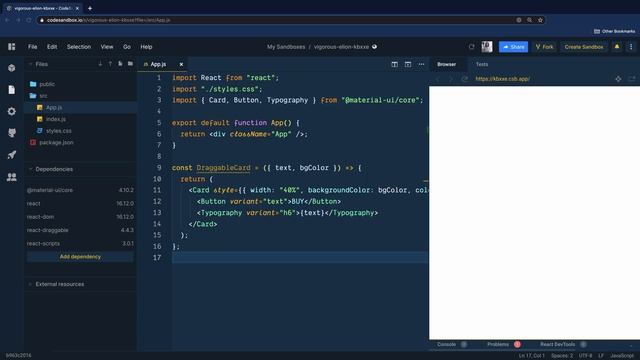
Task: Open the Edit menu
Action: [x=52, y=47]
